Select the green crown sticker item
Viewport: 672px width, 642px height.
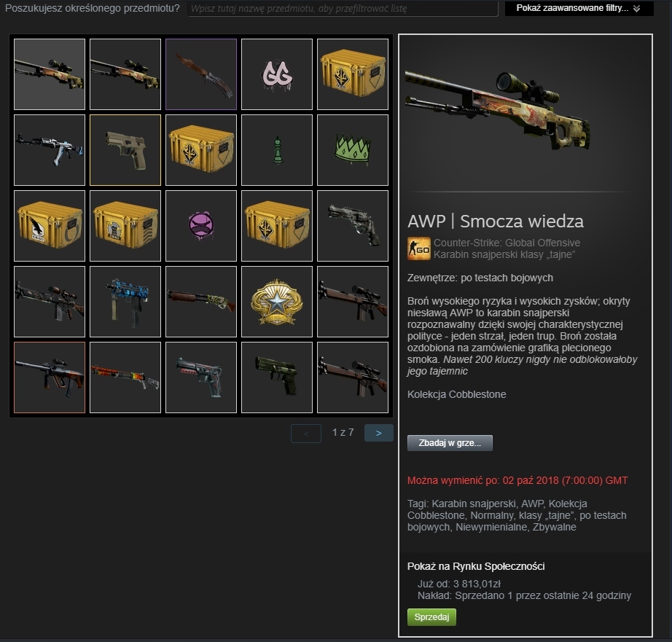pyautogui.click(x=353, y=150)
